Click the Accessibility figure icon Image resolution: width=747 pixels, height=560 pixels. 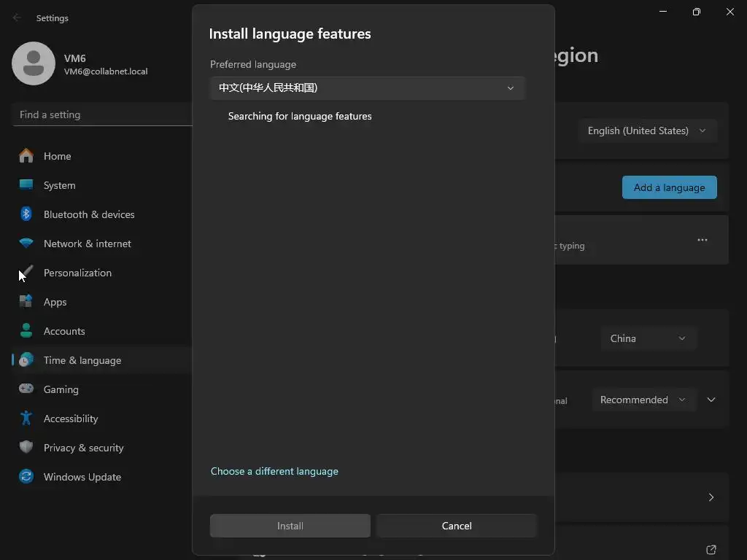(x=26, y=419)
